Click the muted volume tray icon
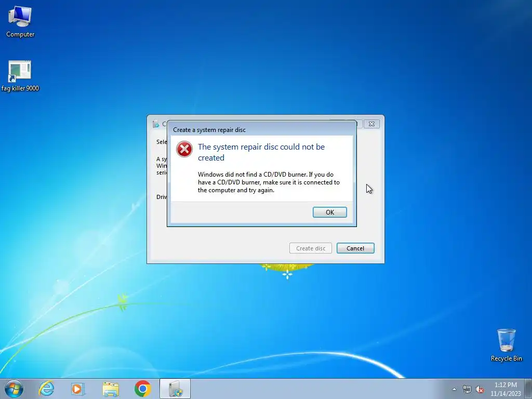This screenshot has width=532, height=399. [x=480, y=389]
